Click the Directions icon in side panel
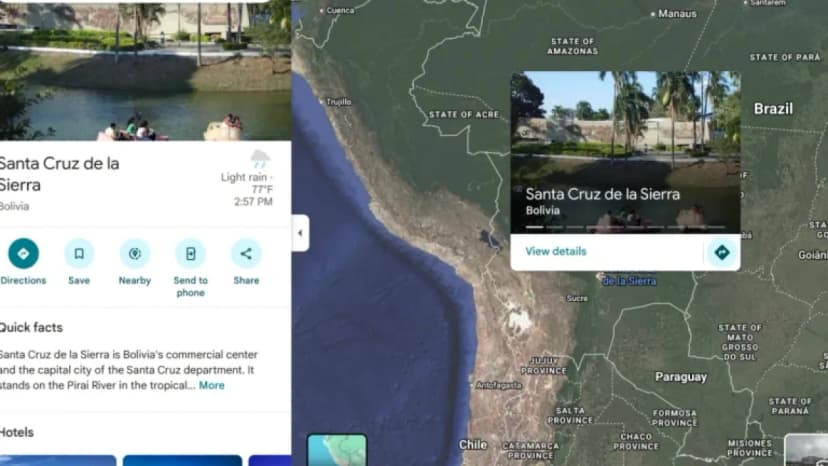This screenshot has height=466, width=828. tap(23, 254)
